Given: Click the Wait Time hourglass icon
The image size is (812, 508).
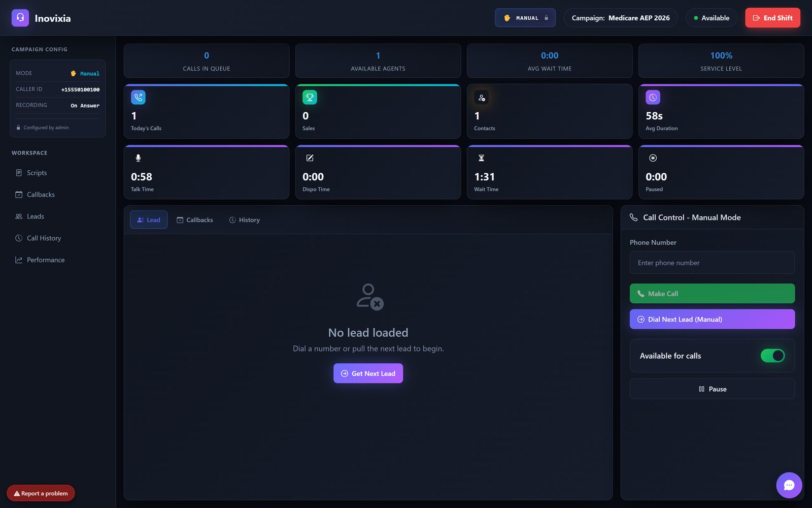Looking at the screenshot, I should pos(481,158).
